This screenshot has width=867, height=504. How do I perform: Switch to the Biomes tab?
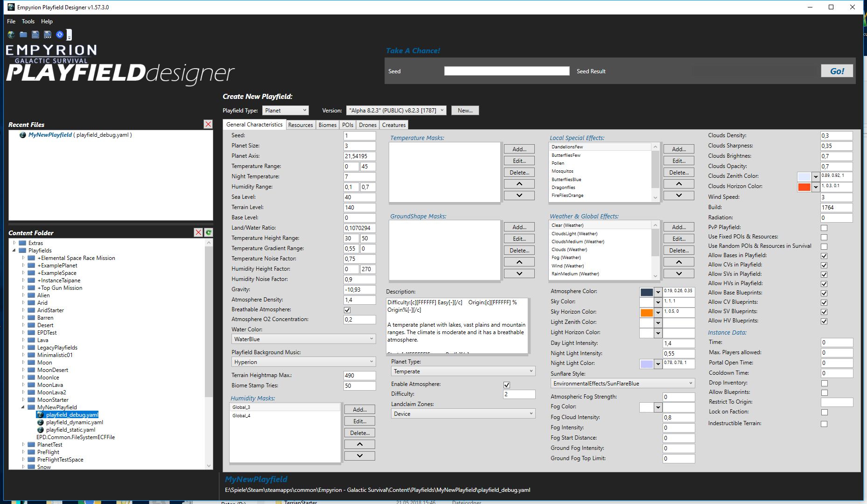click(x=328, y=125)
